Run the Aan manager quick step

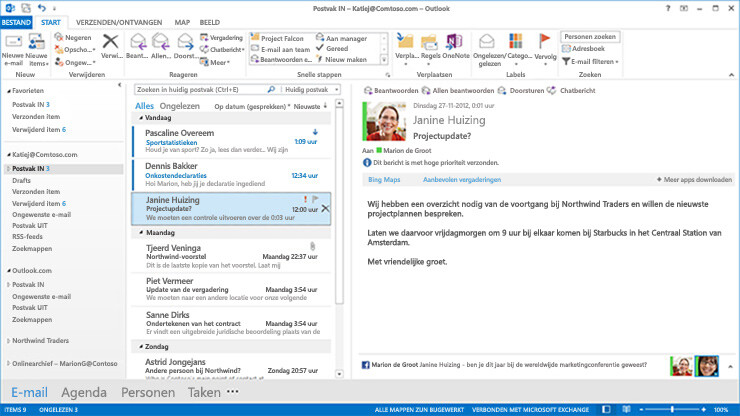[342, 38]
